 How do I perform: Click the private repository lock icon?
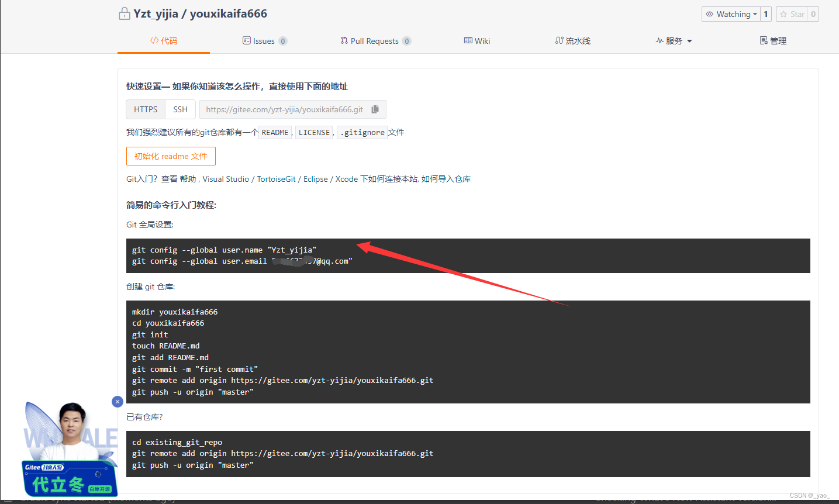tap(124, 13)
